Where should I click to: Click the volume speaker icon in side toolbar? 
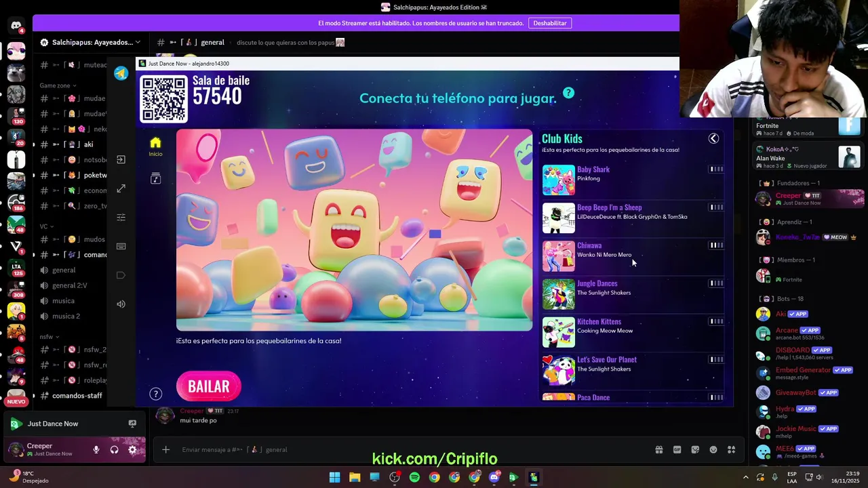coord(121,304)
